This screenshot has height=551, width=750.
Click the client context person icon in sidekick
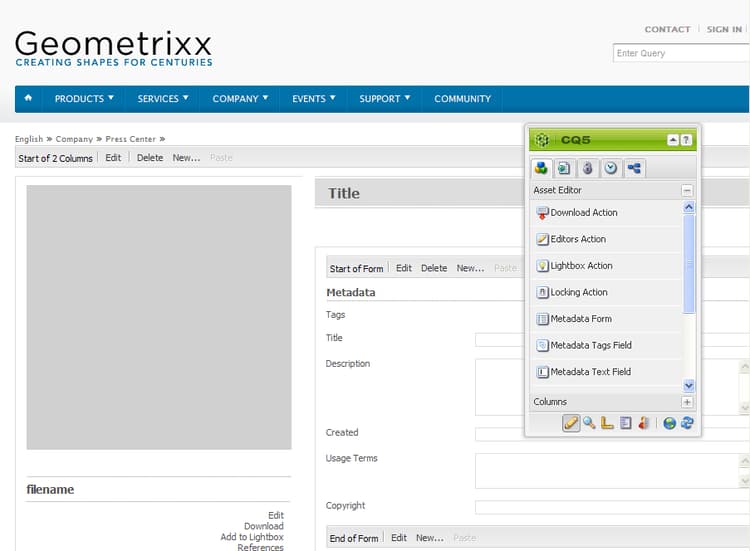pyautogui.click(x=644, y=423)
